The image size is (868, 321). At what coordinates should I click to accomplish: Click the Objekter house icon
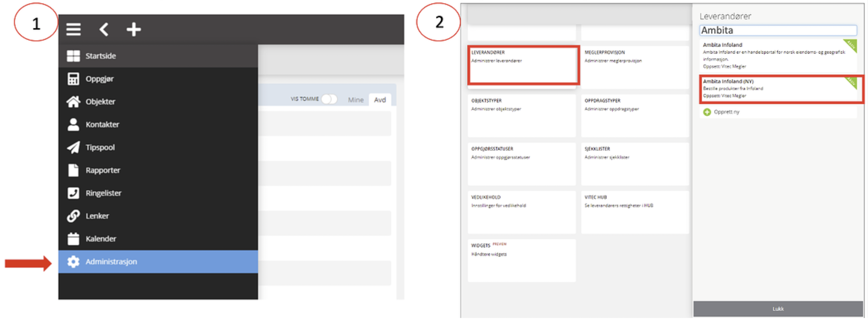pos(73,101)
